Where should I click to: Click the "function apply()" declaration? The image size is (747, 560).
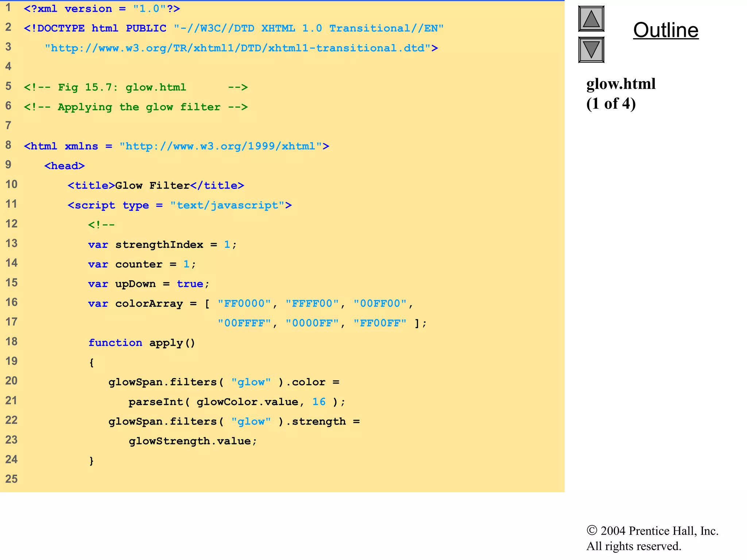pos(142,343)
